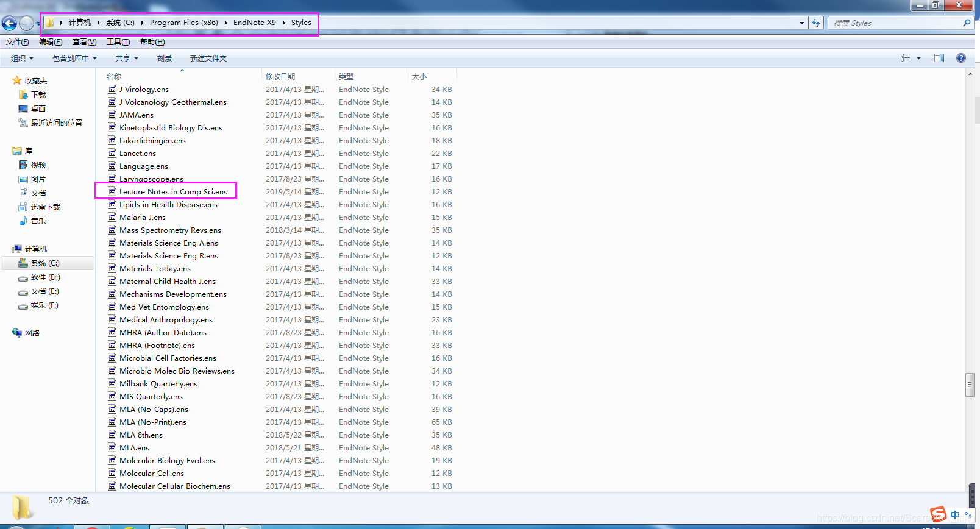Open the 迅雷下载 library
980x529 pixels.
click(x=46, y=207)
